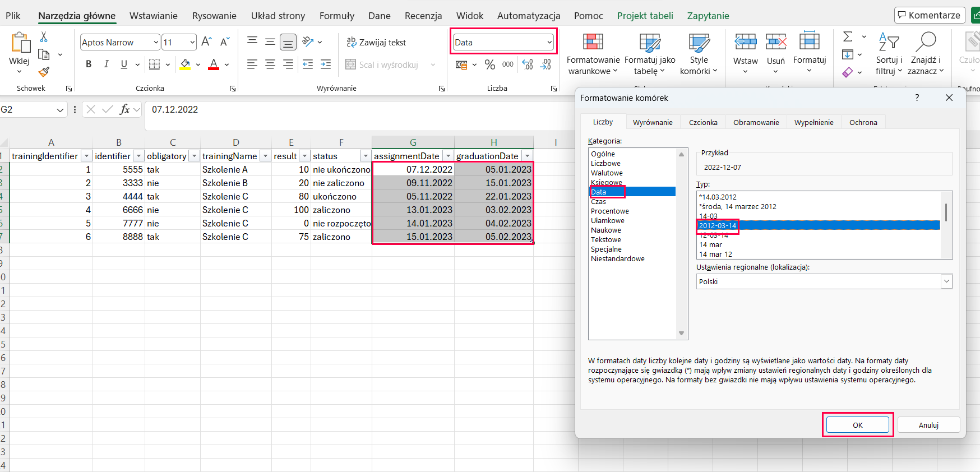Screen dimensions: 980x472
Task: Click the Borders icon in Czcionka group
Action: pyautogui.click(x=154, y=64)
